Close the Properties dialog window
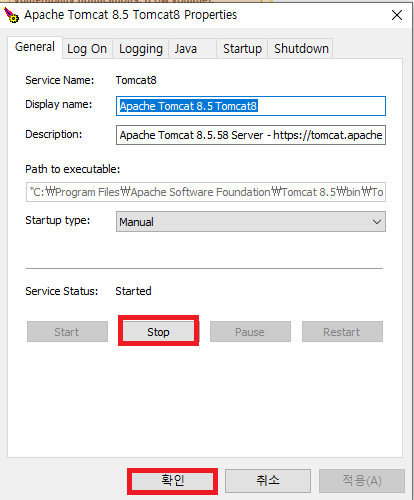Viewport: 414px width, 500px height. click(x=397, y=15)
